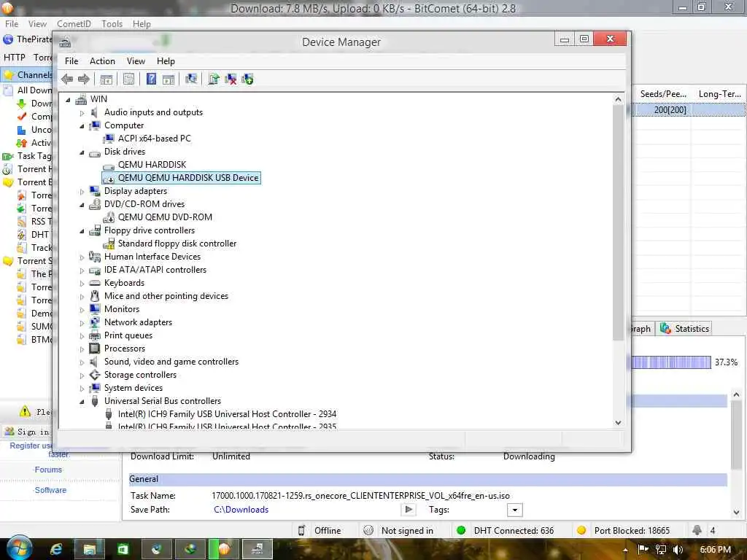Click the volume speaker tray icon
The width and height of the screenshot is (747, 560).
tap(678, 550)
